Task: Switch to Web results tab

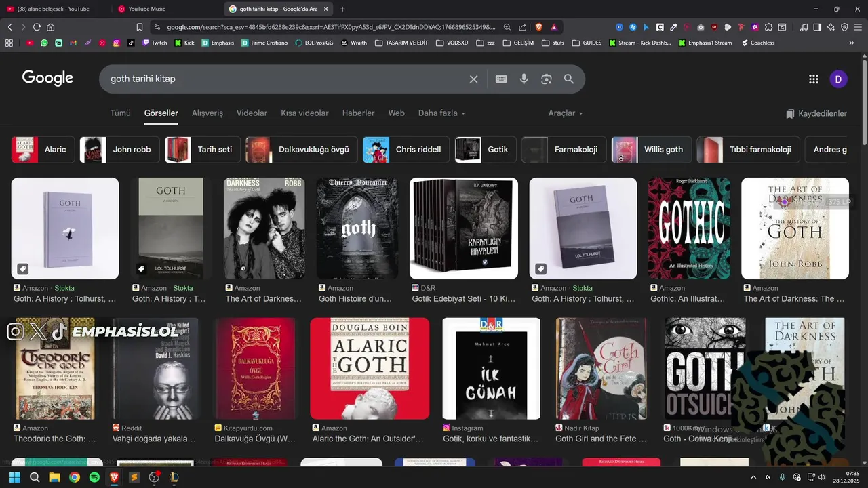Action: click(x=396, y=113)
